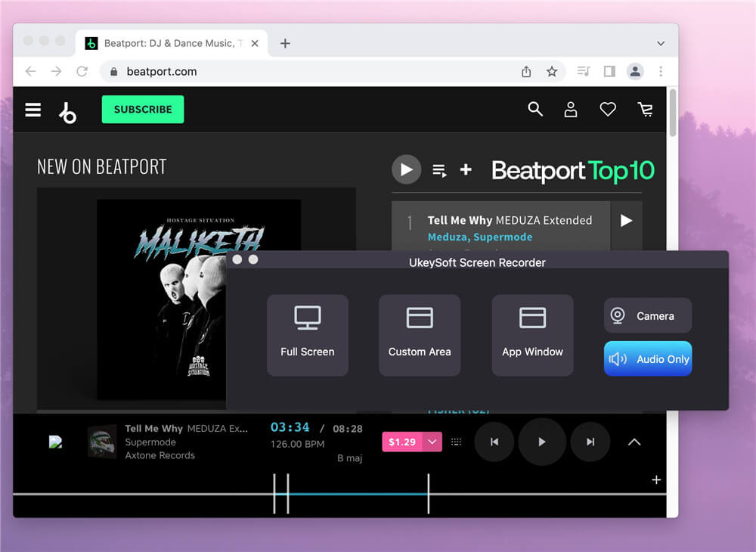The width and height of the screenshot is (756, 552).
Task: Open the shopping cart
Action: [646, 110]
